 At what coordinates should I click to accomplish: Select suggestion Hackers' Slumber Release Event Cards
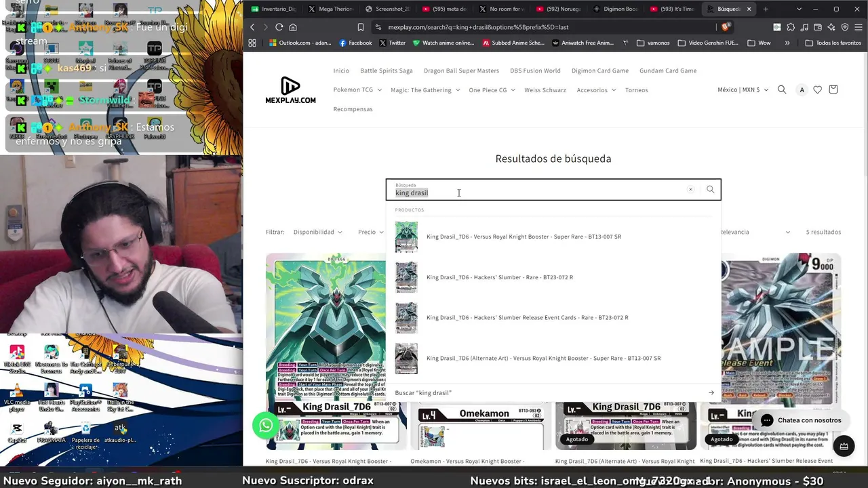pos(553,317)
